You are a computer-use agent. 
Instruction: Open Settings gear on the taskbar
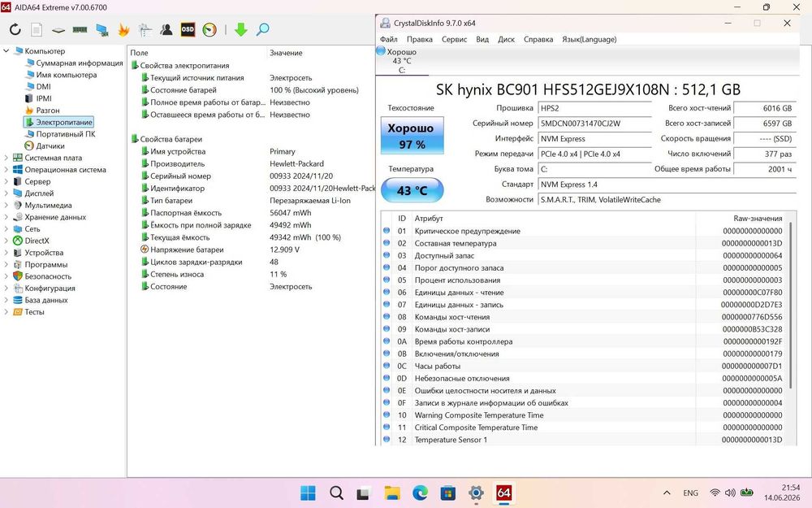(476, 493)
